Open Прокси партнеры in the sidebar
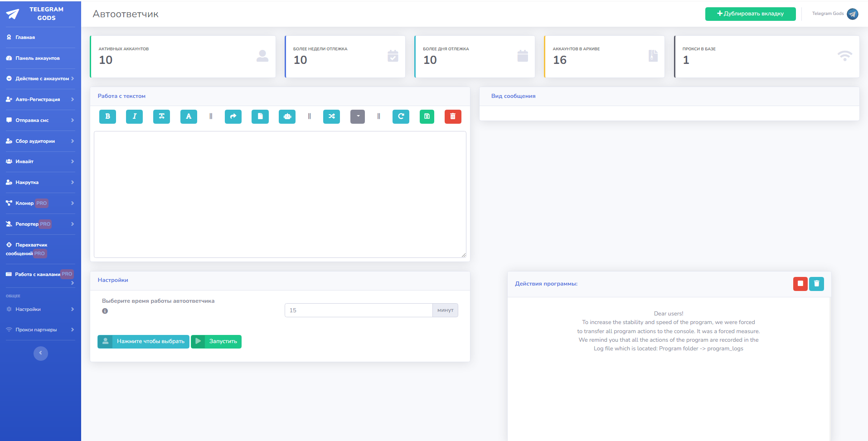This screenshot has height=441, width=868. point(40,330)
